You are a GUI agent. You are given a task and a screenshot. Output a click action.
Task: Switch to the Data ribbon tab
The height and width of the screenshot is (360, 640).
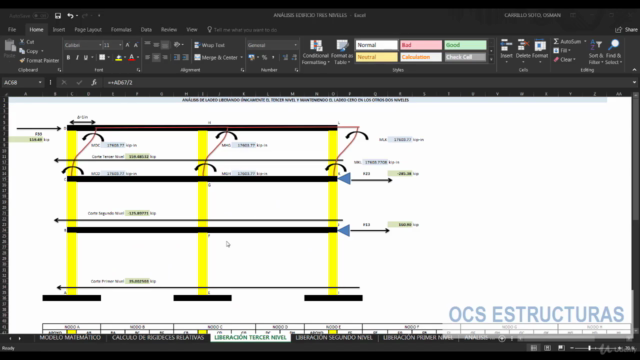coord(146,30)
